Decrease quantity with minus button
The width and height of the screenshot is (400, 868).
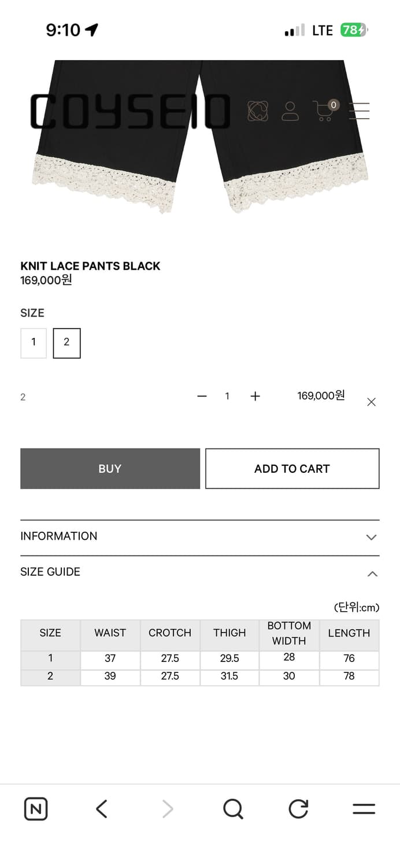[202, 396]
